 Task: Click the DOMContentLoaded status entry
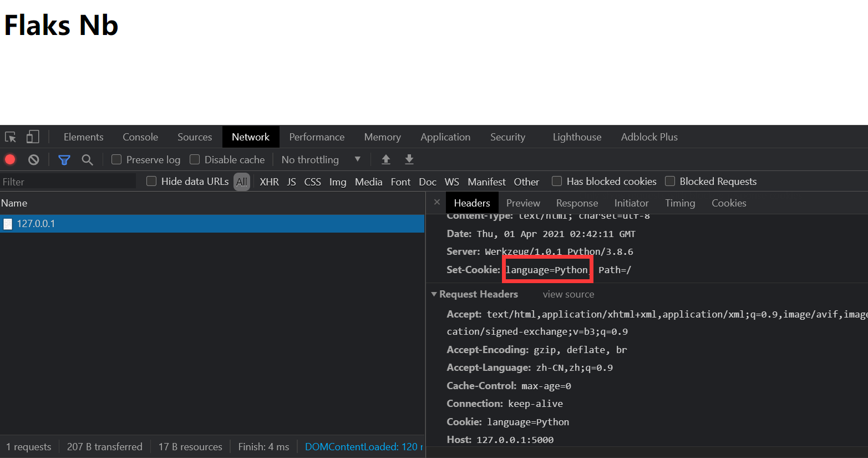click(x=364, y=447)
